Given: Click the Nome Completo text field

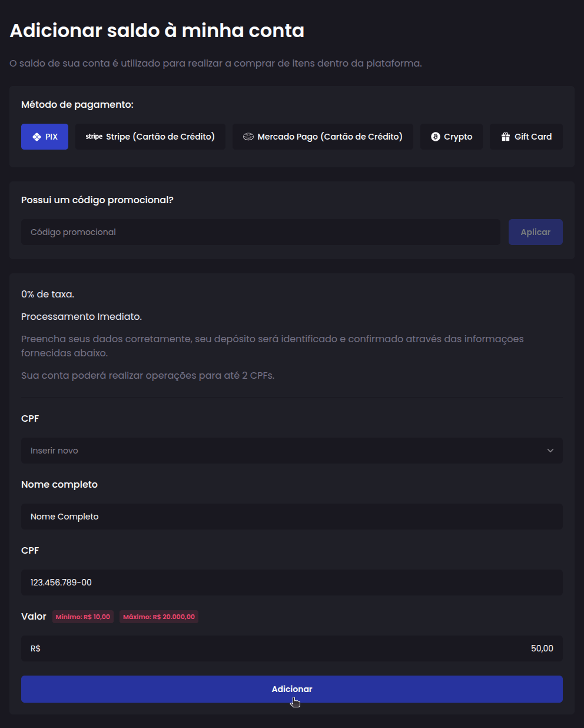Looking at the screenshot, I should tap(291, 517).
